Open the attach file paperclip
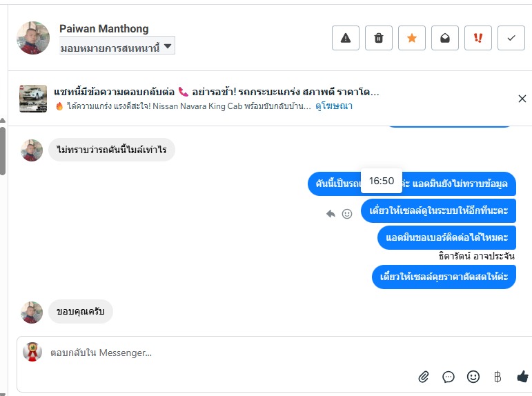The height and width of the screenshot is (396, 532). point(424,377)
